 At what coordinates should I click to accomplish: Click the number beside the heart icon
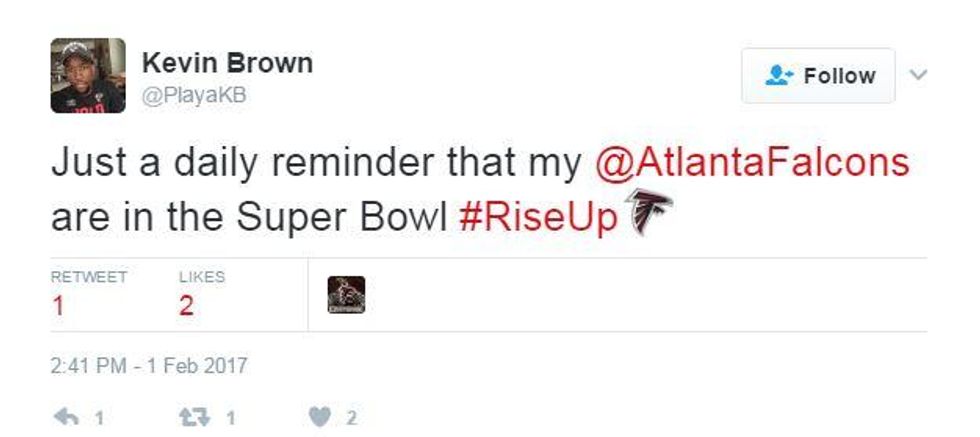[x=351, y=418]
